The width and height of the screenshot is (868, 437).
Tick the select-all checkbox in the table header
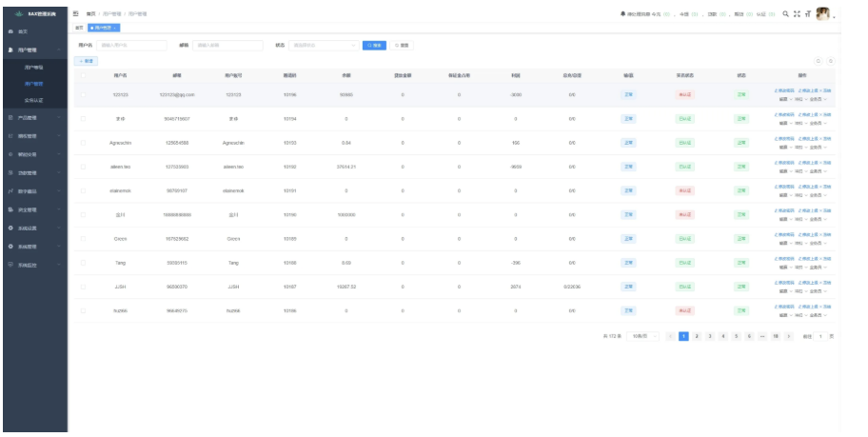tap(83, 74)
